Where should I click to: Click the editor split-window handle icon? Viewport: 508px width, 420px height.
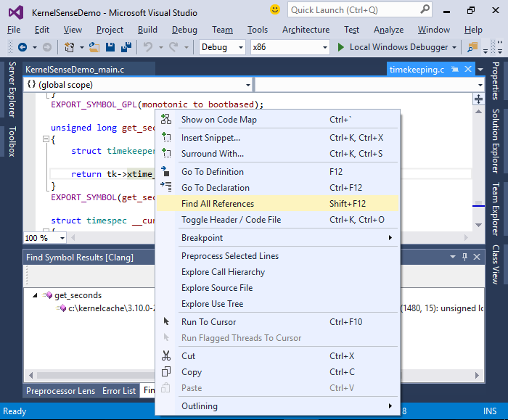tap(478, 99)
